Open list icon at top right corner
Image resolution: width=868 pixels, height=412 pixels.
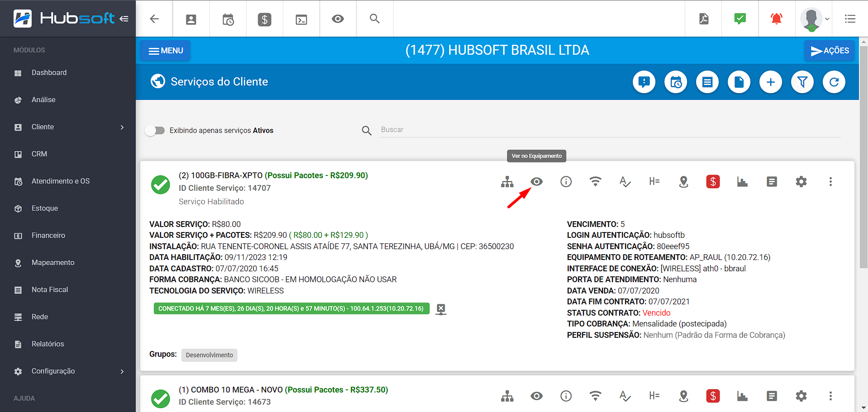(850, 19)
